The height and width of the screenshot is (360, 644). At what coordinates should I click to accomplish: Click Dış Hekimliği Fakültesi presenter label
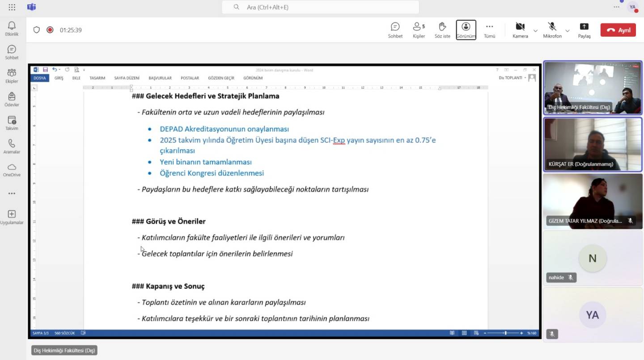tap(64, 351)
